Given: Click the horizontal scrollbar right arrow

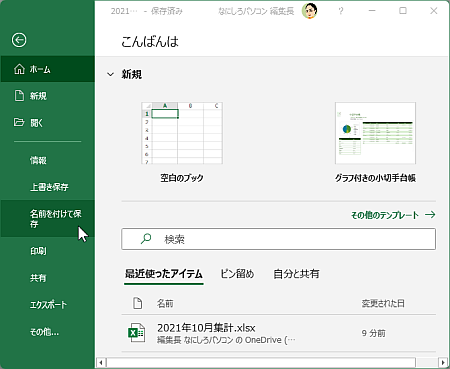Looking at the screenshot, I should (x=443, y=362).
